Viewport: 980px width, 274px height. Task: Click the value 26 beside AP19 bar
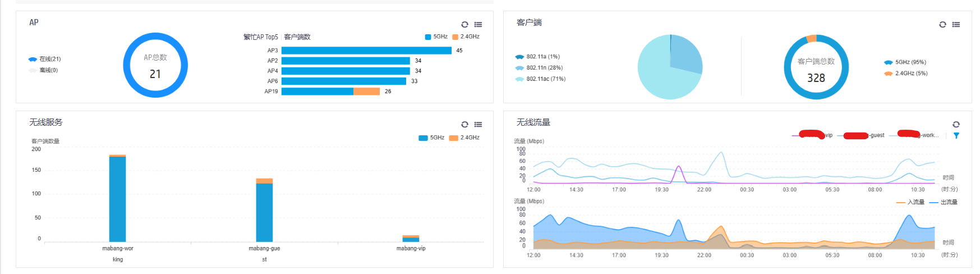point(388,92)
